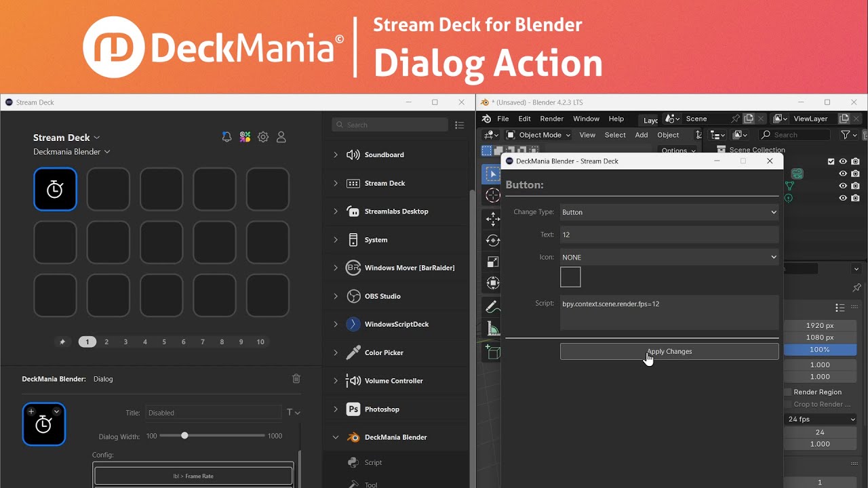The height and width of the screenshot is (488, 868).
Task: Expand the Soundboard category
Action: [336, 155]
